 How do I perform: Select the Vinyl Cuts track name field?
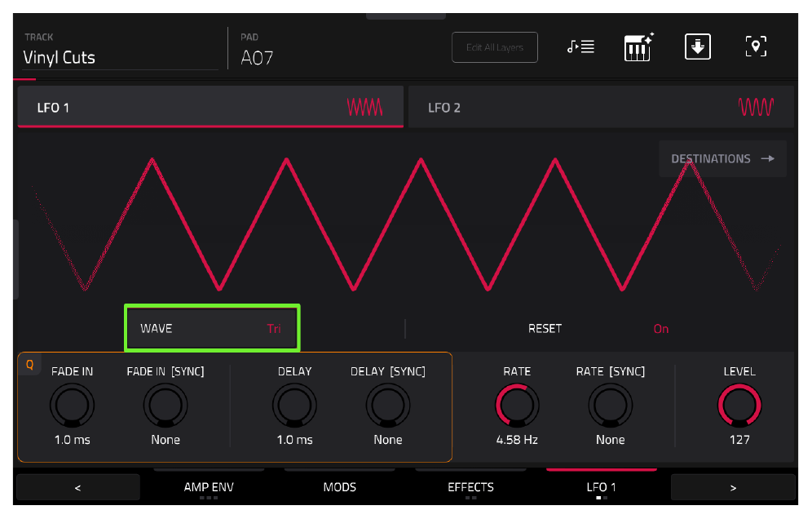(x=120, y=58)
